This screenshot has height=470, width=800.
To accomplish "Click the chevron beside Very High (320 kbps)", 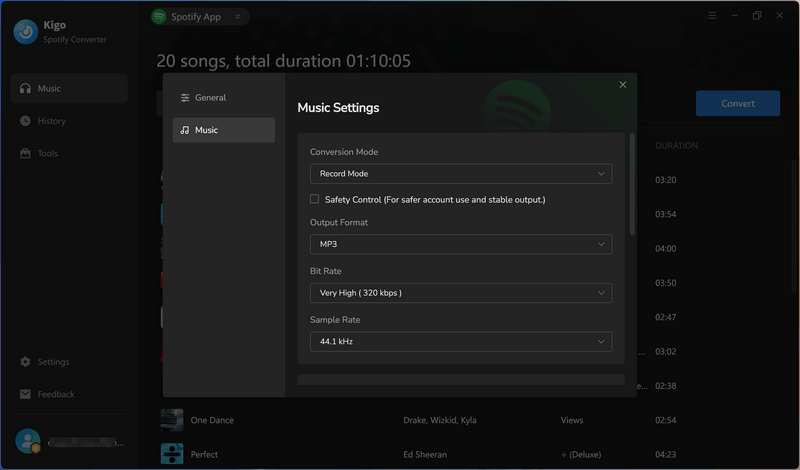I will pyautogui.click(x=601, y=293).
